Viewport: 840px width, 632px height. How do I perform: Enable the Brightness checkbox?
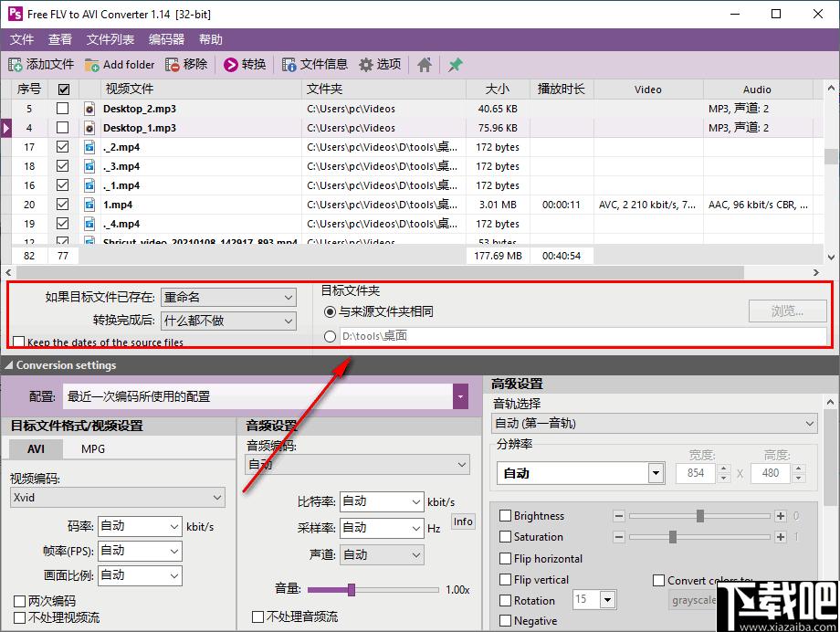(x=505, y=516)
